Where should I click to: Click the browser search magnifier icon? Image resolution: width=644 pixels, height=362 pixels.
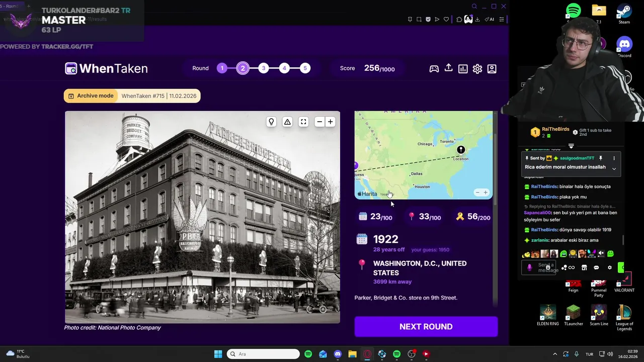tap(474, 7)
